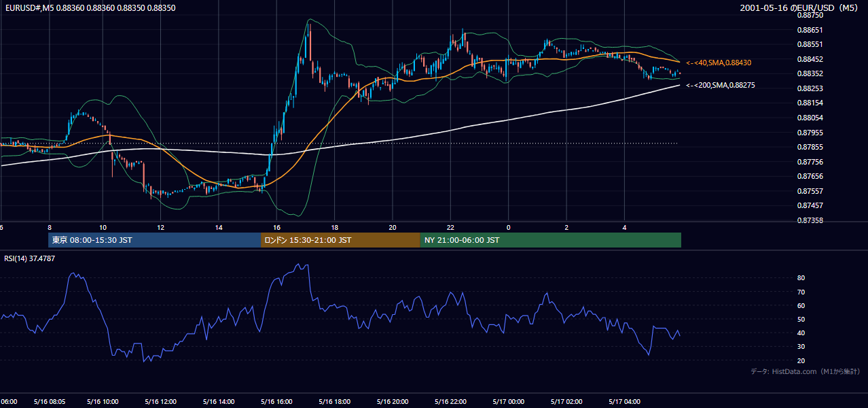The height and width of the screenshot is (408, 868).
Task: Click hour tick 0 on chart axis
Action: 508,228
